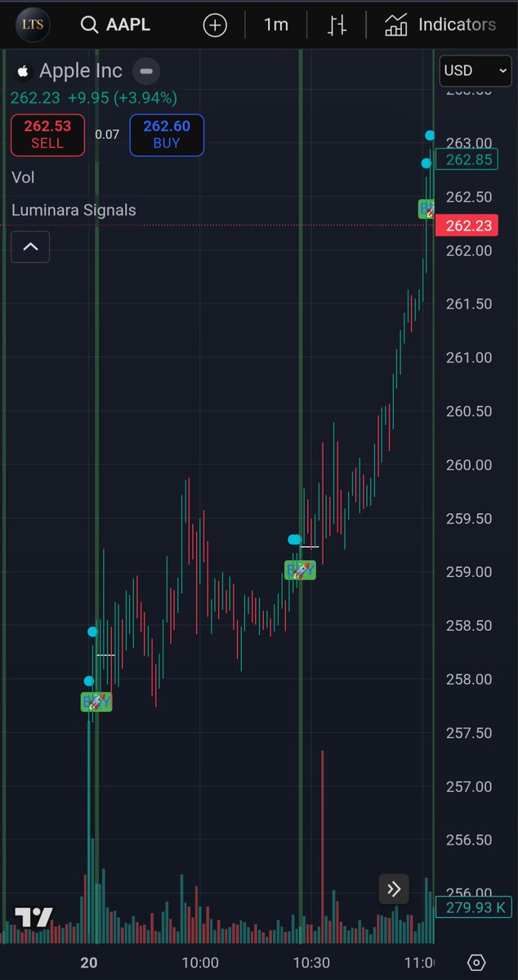The width and height of the screenshot is (518, 980).
Task: Click the BUY signal marker near 257.80
Action: tap(96, 702)
